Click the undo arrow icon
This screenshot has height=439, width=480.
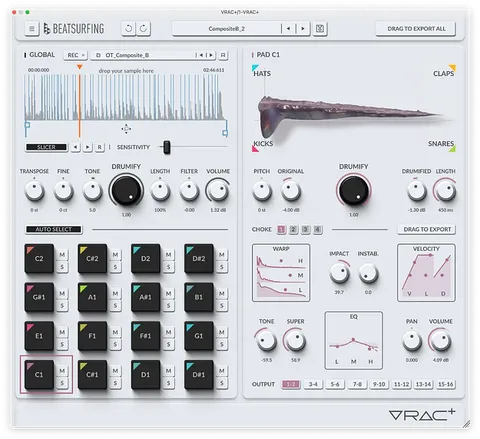click(128, 29)
